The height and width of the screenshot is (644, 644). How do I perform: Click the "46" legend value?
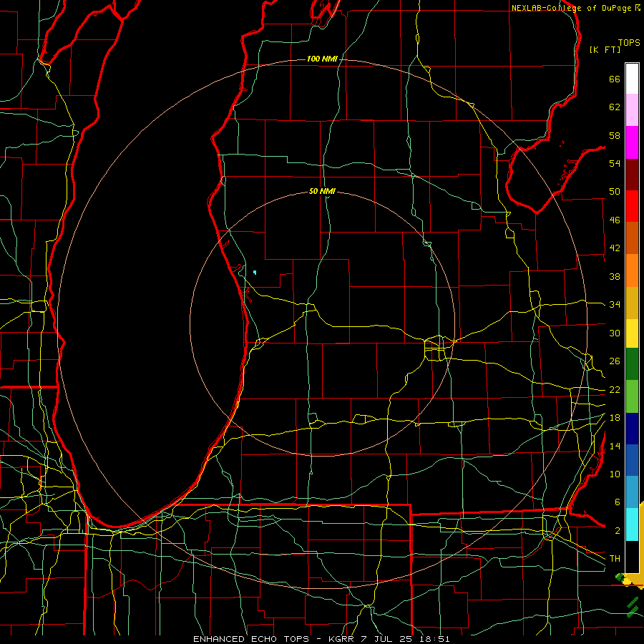(615, 220)
